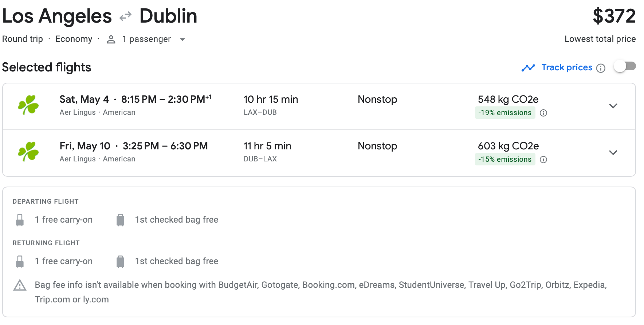
Task: Click info icon beside -15% emissions
Action: [x=543, y=160]
